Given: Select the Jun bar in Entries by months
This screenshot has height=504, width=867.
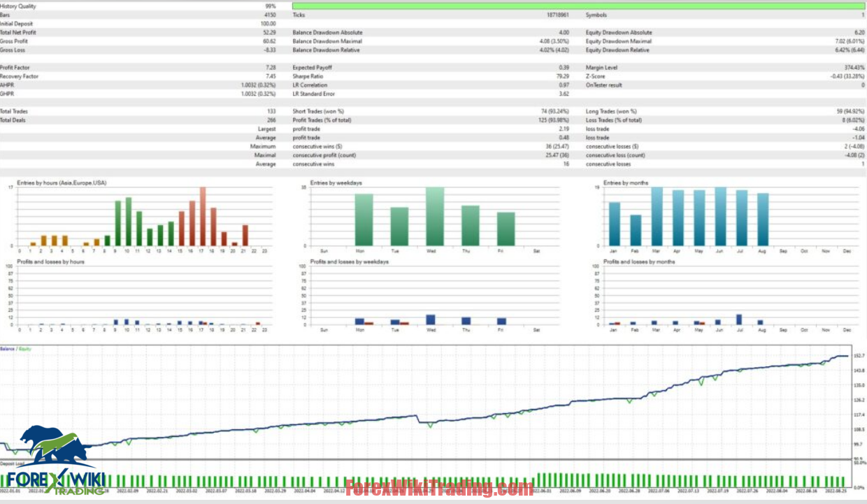Looking at the screenshot, I should [720, 217].
